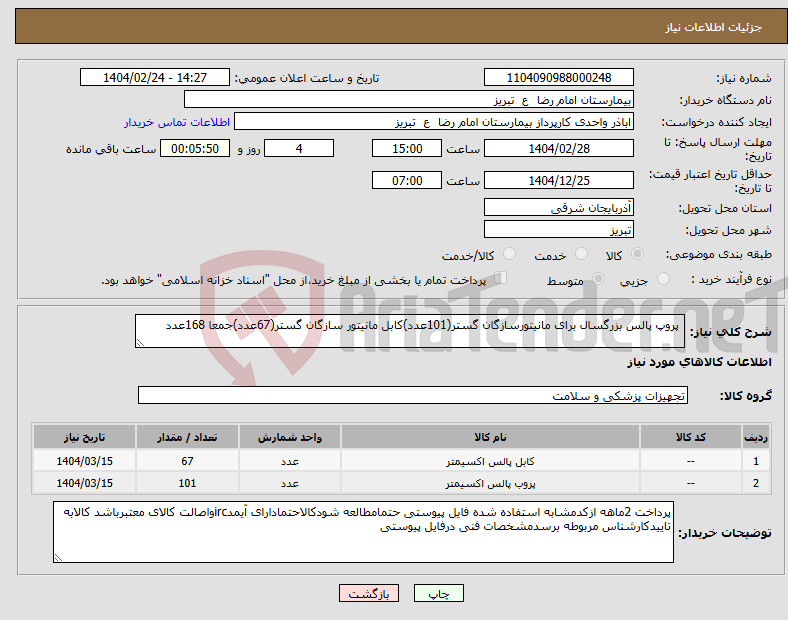Screen dimensions: 788x620
Task: Click the بازگشت back button
Action: tap(369, 593)
